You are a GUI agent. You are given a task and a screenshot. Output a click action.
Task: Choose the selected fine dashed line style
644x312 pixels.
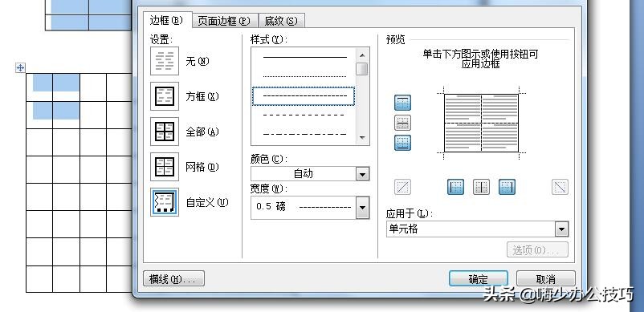click(x=304, y=96)
